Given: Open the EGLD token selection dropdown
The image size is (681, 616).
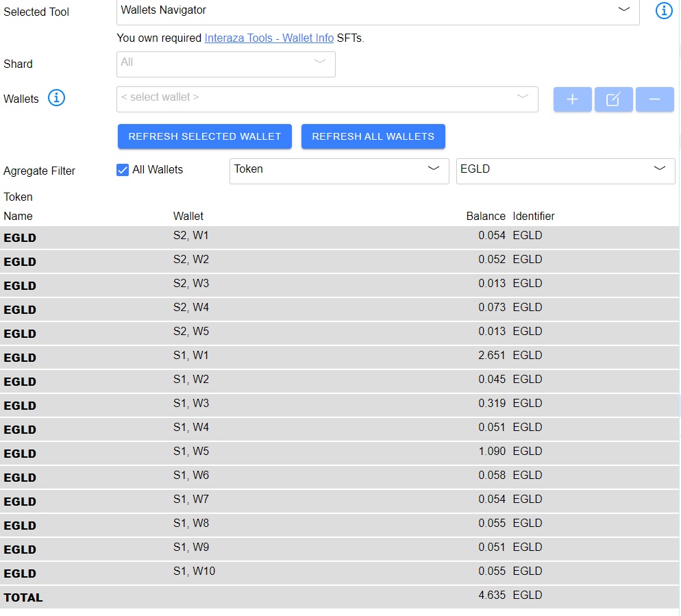Looking at the screenshot, I should point(565,171).
